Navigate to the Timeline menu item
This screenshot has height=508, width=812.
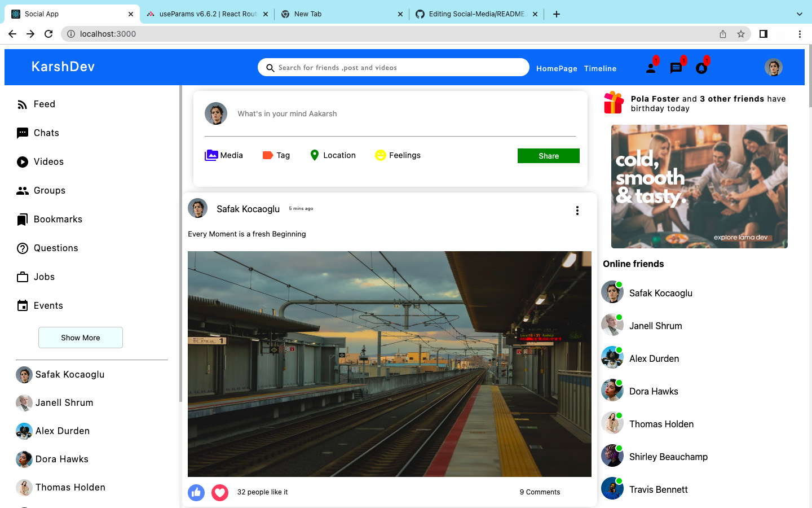[600, 68]
